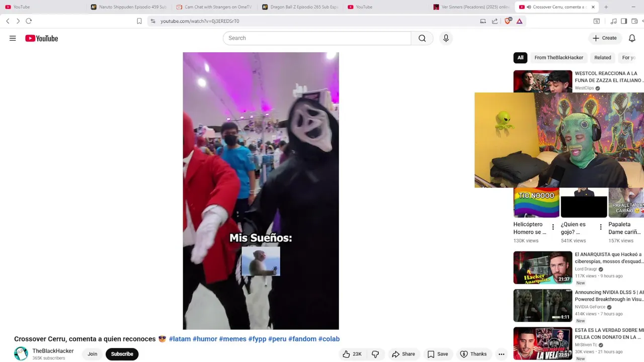Viewport: 644px width, 362px height.
Task: Click the #peru hashtag
Action: point(277,339)
